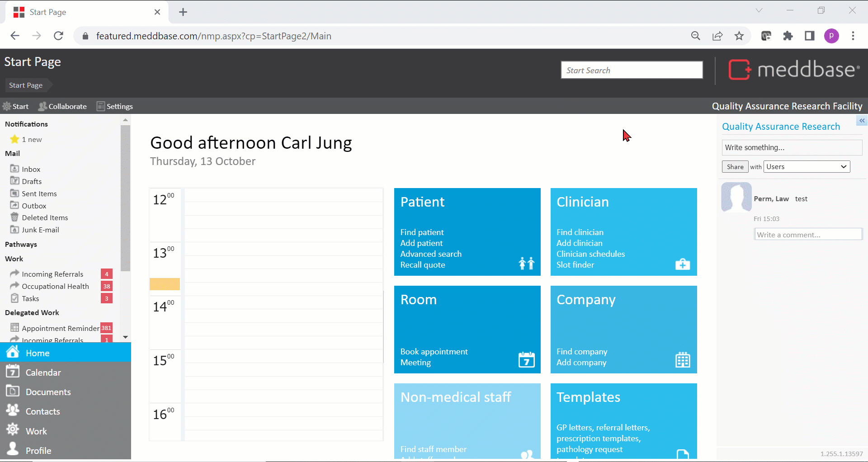
Task: Click the Patient tile people icon
Action: point(526,263)
